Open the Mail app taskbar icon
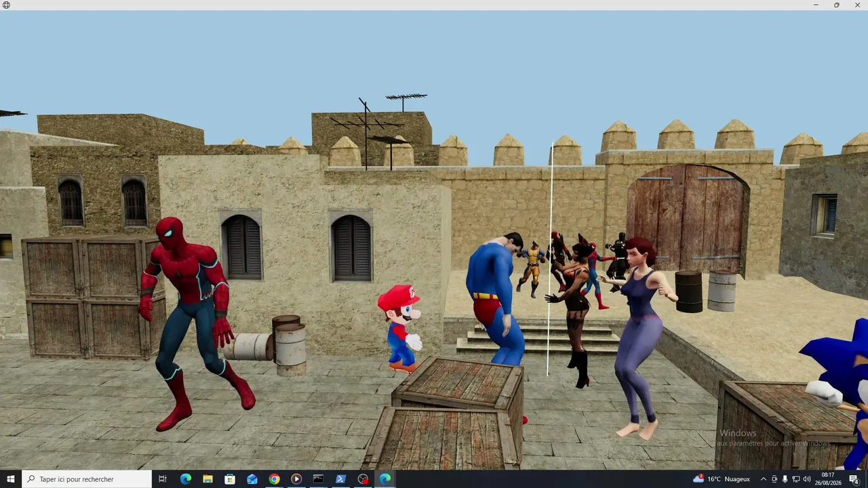 (252, 479)
